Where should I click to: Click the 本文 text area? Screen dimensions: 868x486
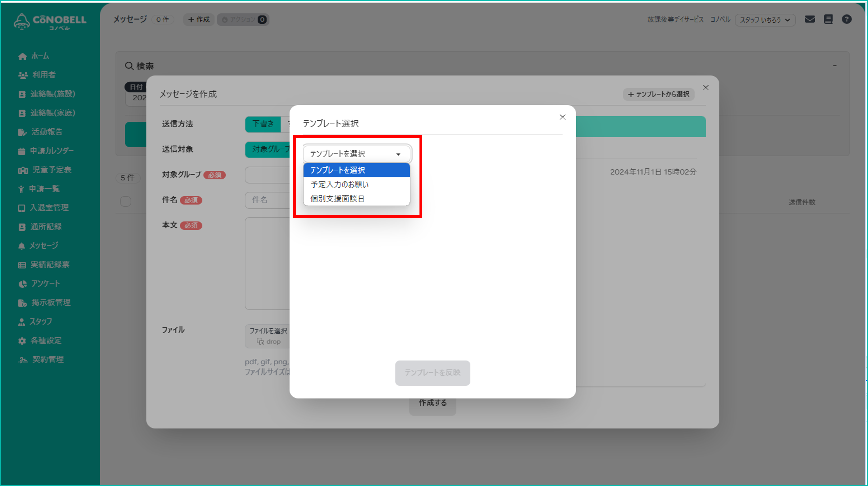(267, 263)
